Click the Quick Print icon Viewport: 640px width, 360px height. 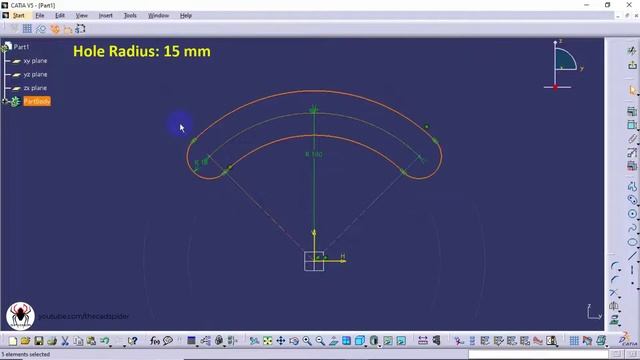(52, 341)
